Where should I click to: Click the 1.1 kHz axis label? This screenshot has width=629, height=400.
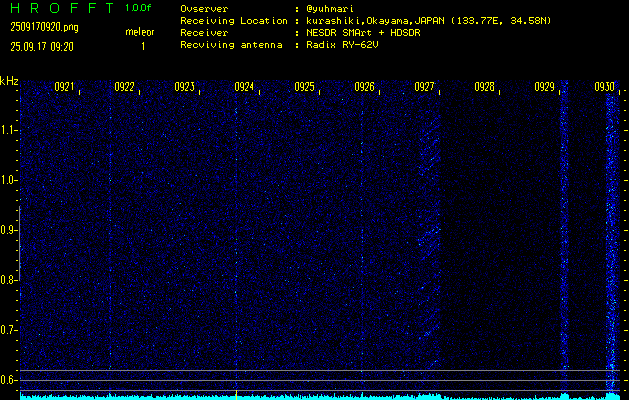[7, 130]
